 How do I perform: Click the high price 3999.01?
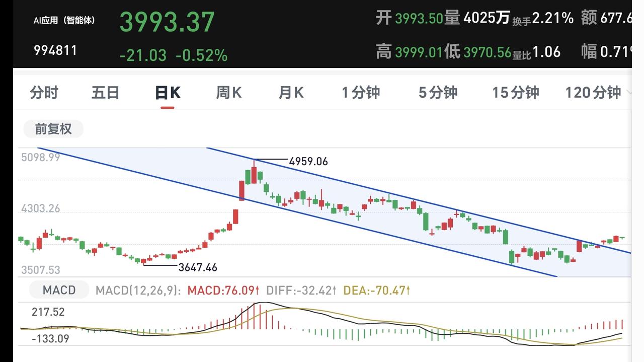pyautogui.click(x=419, y=52)
